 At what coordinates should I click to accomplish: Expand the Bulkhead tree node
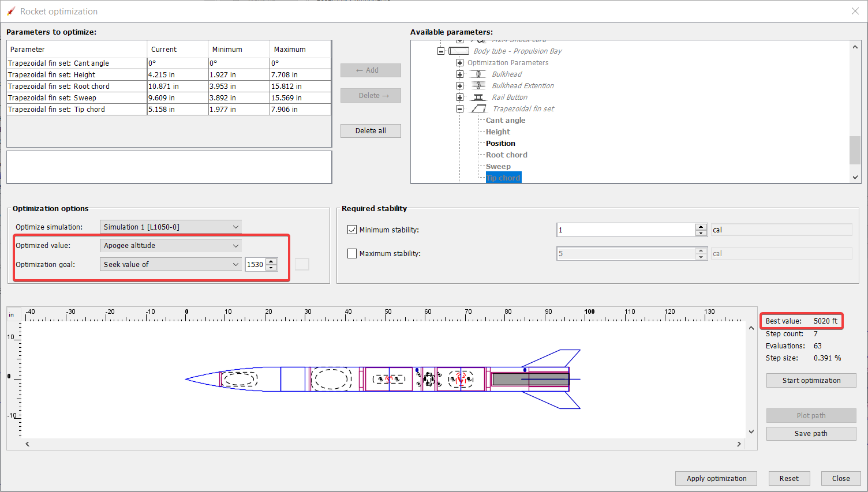pyautogui.click(x=460, y=74)
